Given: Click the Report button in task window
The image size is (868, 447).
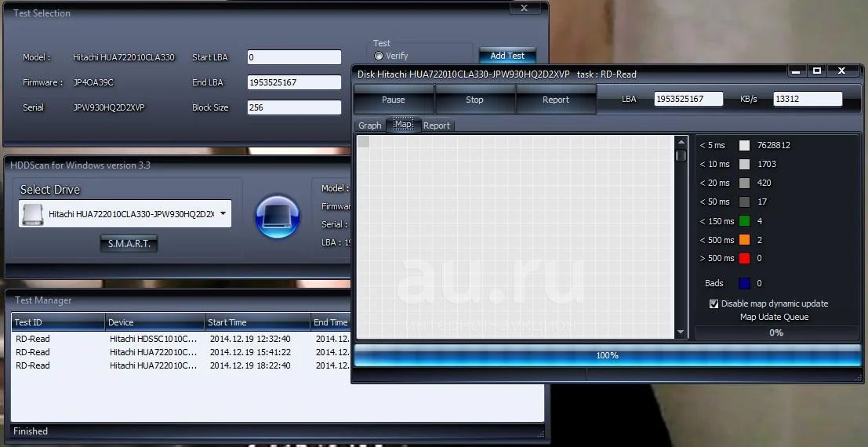Looking at the screenshot, I should (x=556, y=100).
